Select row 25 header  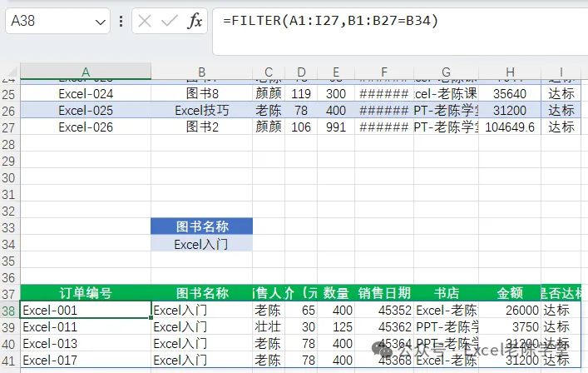9,94
